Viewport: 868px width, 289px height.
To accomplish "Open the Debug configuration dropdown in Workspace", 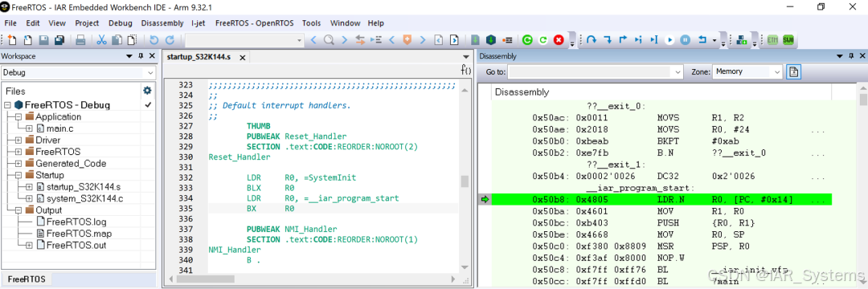I will (x=151, y=72).
